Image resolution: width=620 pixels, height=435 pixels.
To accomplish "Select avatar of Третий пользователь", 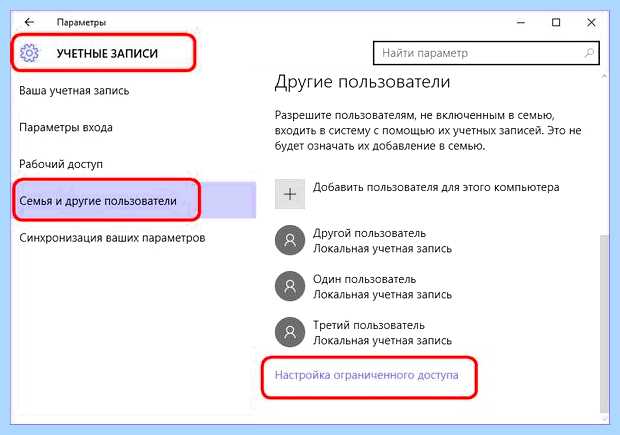I will pos(290,332).
